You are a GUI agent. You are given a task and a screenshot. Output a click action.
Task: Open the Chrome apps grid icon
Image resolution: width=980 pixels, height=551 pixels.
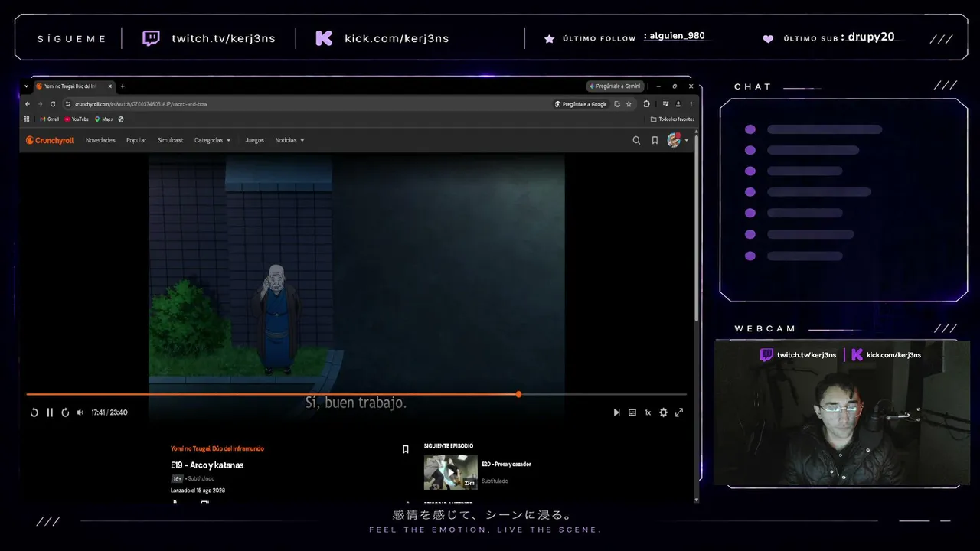pos(27,119)
